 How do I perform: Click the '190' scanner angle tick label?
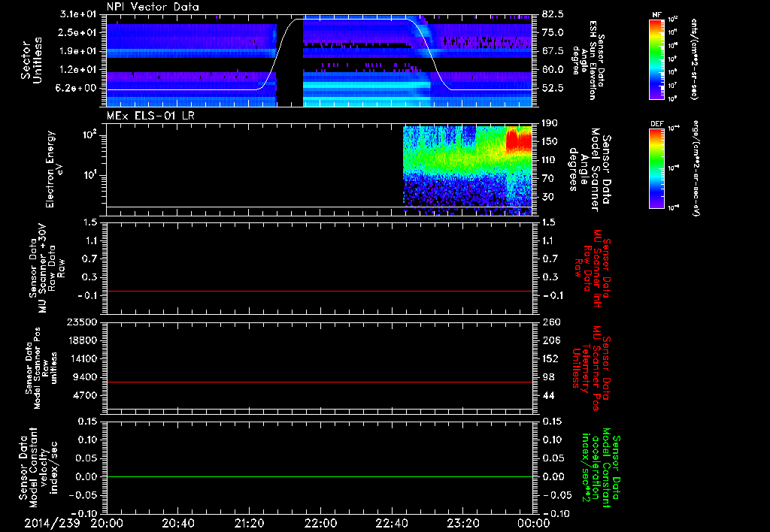pos(550,123)
